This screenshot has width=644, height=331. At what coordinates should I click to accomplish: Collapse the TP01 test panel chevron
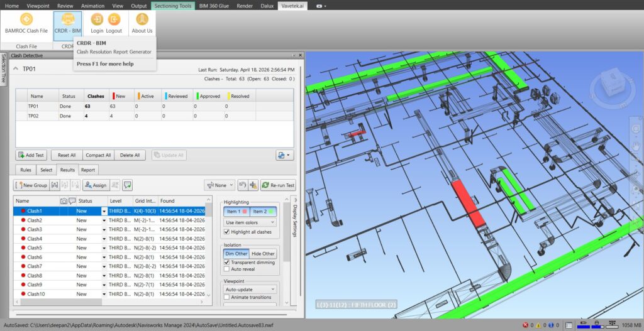point(16,69)
